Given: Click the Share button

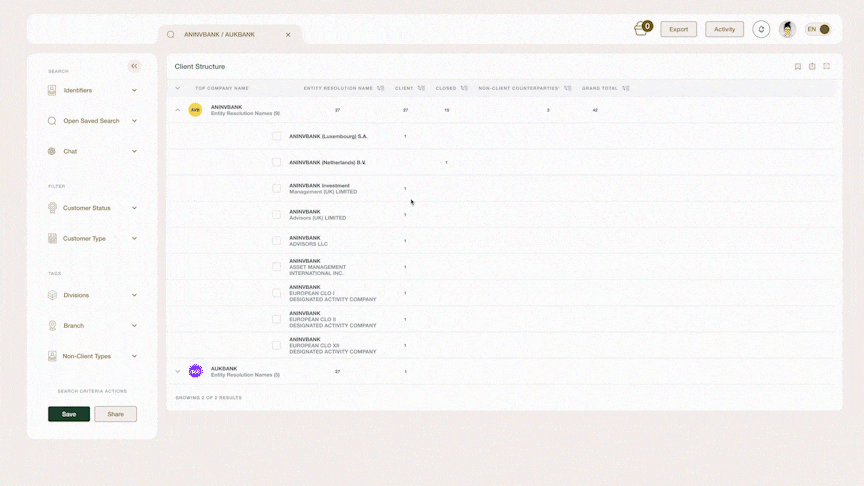Looking at the screenshot, I should click(x=115, y=414).
